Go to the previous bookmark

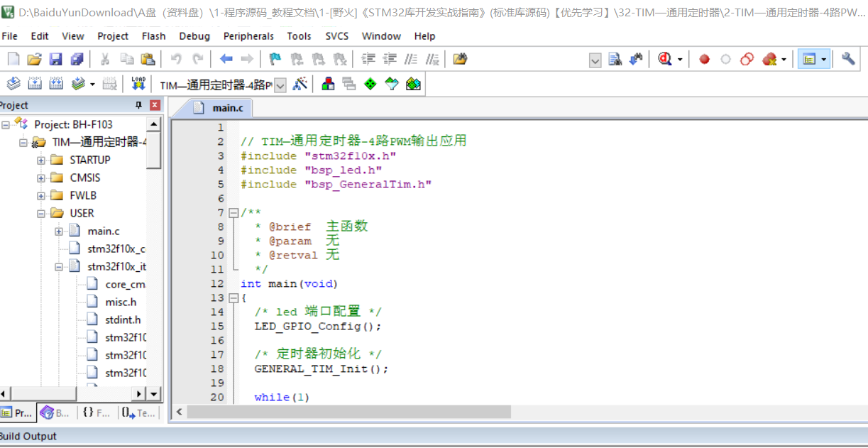(297, 60)
